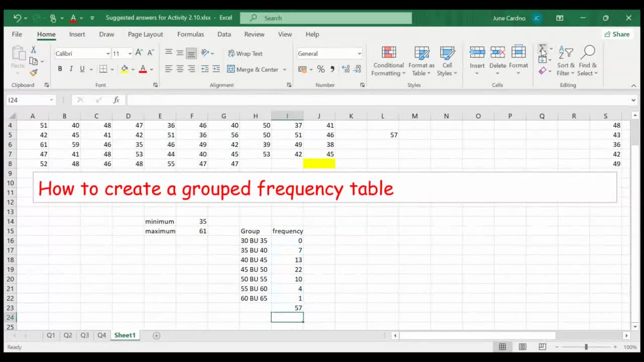Open the Name Box dropdown arrow
644x362 pixels.
pyautogui.click(x=51, y=100)
